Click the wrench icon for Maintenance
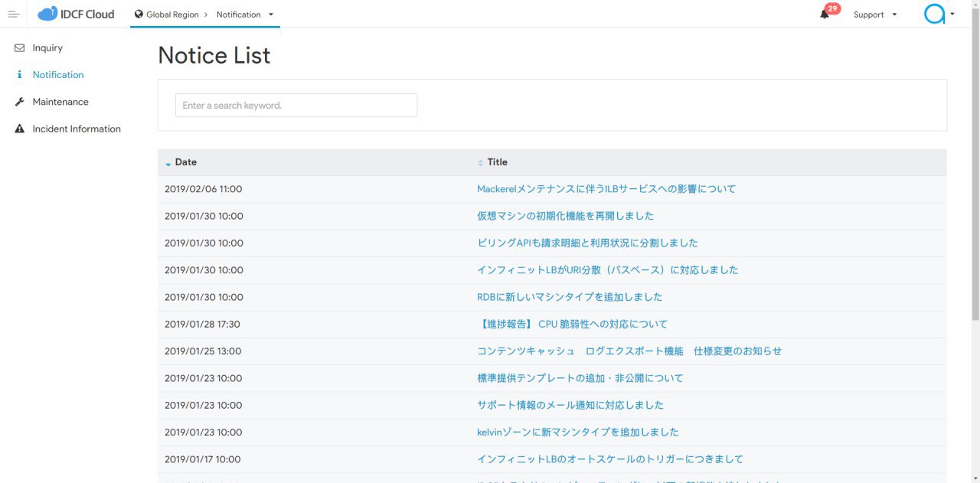The image size is (980, 483). coord(19,102)
